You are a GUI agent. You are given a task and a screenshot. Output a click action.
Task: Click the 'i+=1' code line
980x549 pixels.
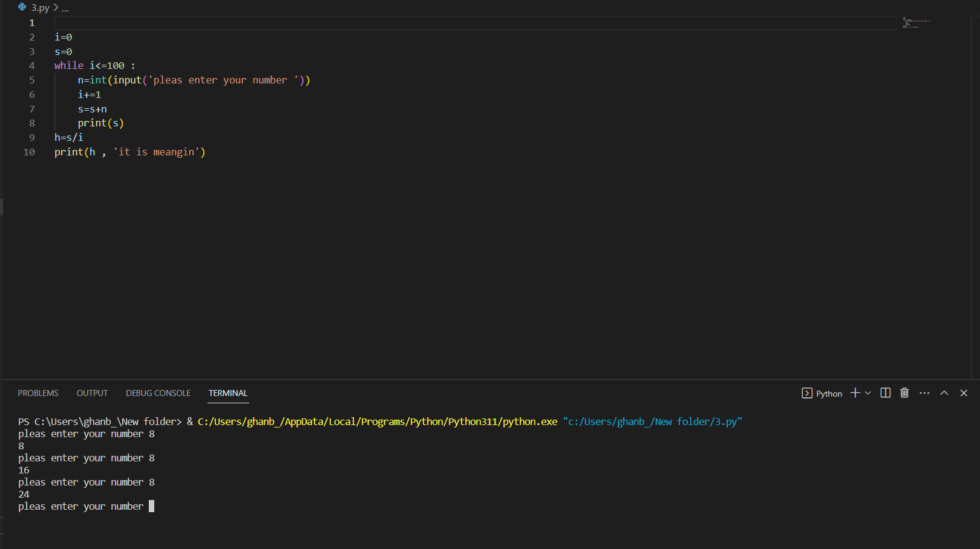coord(90,95)
